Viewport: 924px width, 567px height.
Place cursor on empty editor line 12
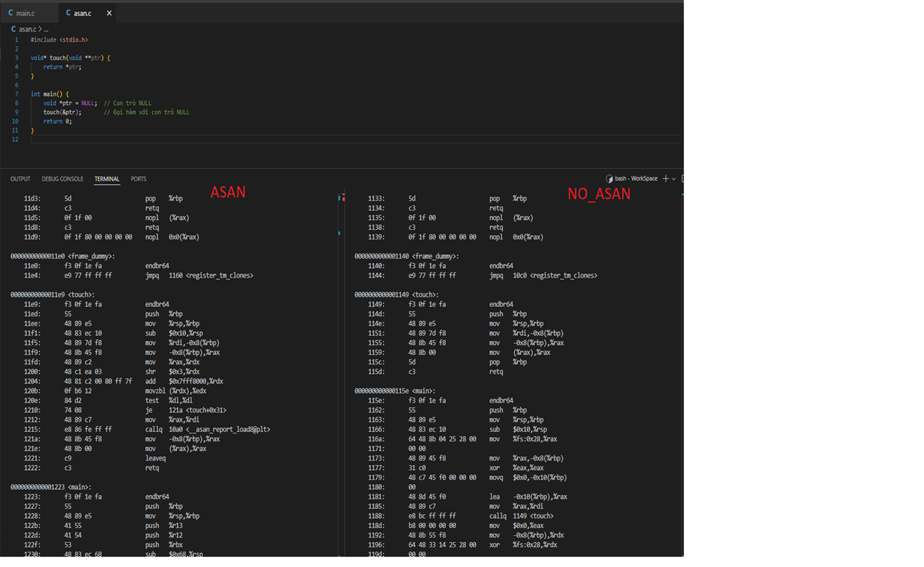pos(220,140)
